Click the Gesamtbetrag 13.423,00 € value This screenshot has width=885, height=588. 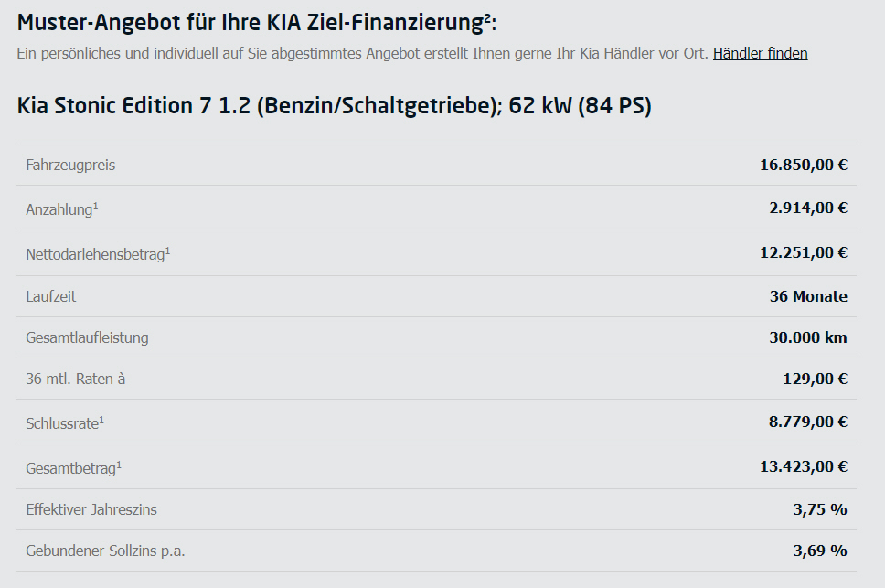804,466
